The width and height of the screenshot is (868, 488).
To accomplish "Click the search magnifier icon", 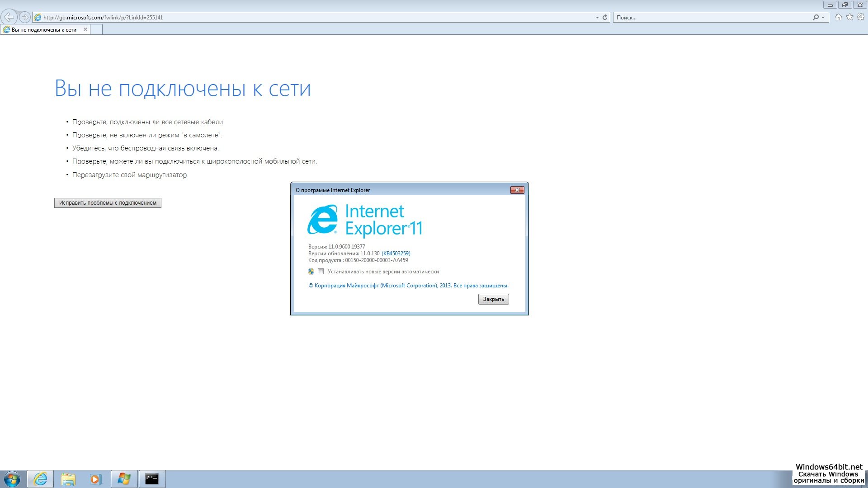I will point(816,17).
